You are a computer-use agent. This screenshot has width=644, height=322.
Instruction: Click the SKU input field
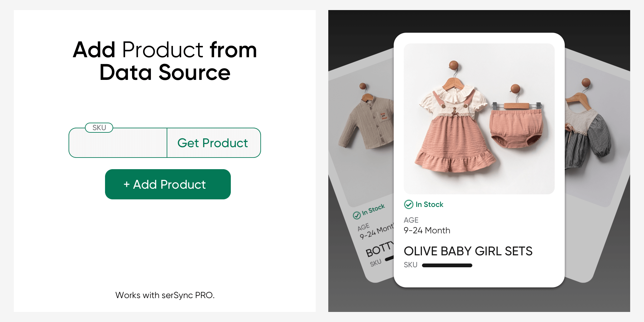click(118, 143)
